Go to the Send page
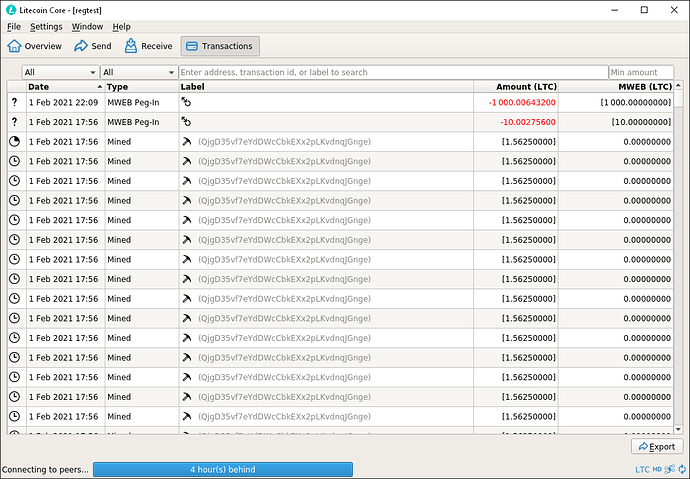Screen dimensions: 690x479 [x=92, y=46]
